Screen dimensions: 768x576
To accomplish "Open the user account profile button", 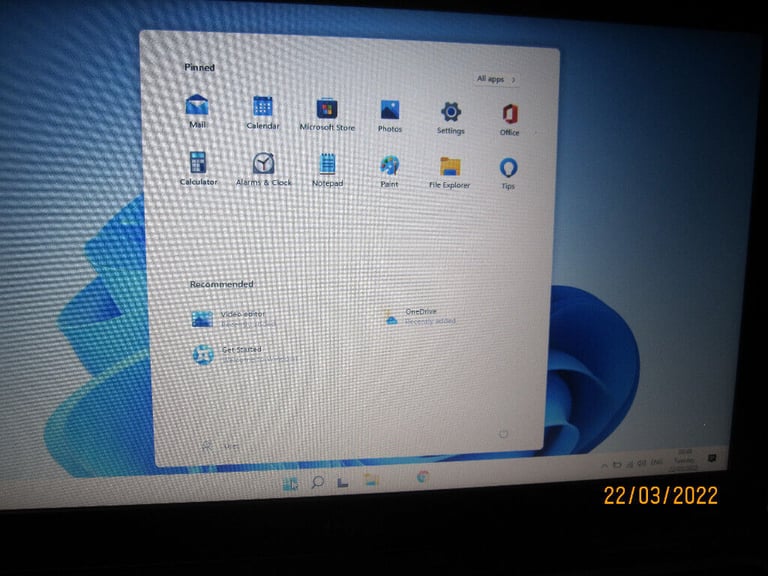I will pos(219,446).
